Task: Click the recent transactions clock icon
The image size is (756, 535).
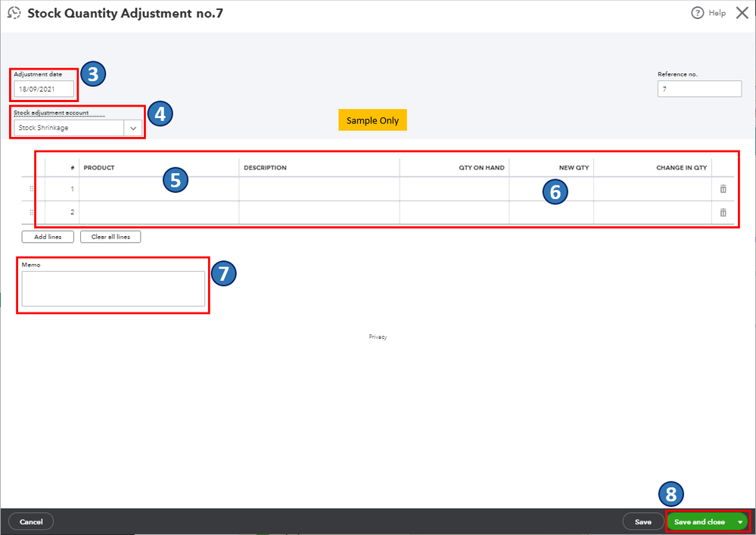Action: [14, 13]
